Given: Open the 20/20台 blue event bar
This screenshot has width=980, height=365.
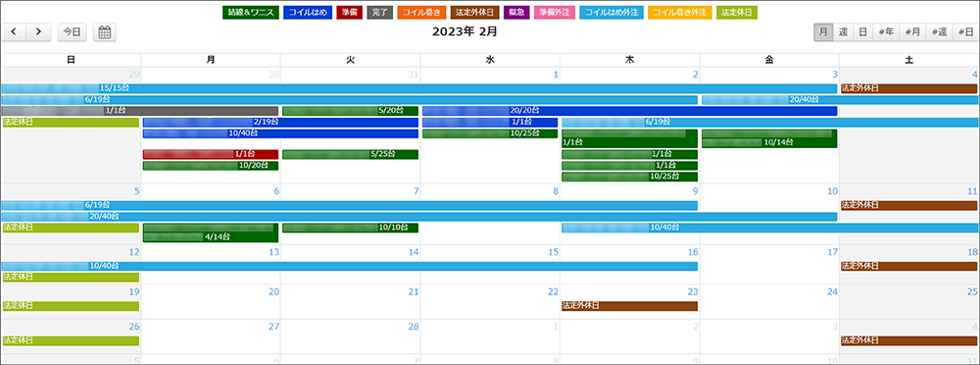Looking at the screenshot, I should click(x=629, y=111).
